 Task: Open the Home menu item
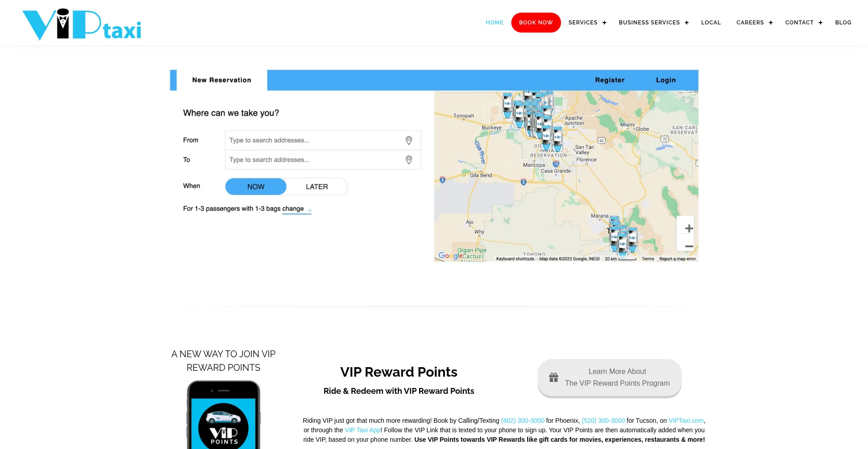pyautogui.click(x=495, y=23)
